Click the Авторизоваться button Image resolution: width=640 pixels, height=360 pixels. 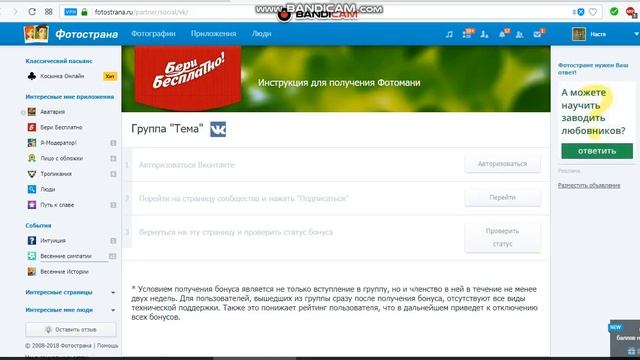(502, 164)
